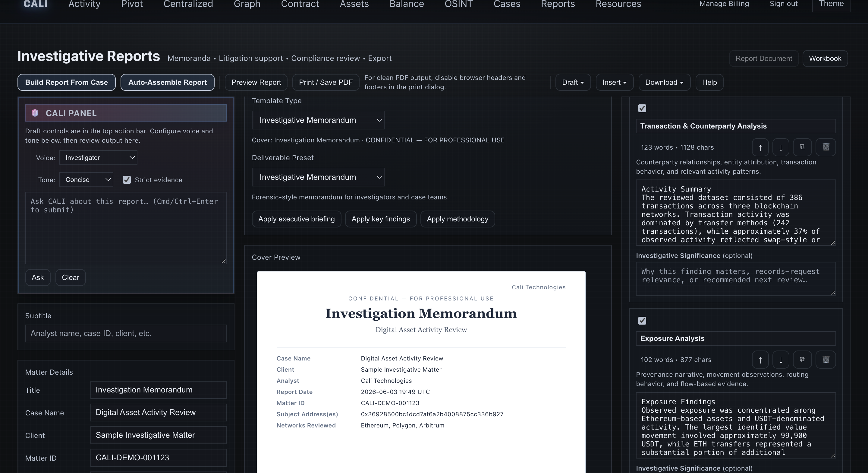Open the Centralized navigation item
Screen dimensions: 868x473
point(188,4)
